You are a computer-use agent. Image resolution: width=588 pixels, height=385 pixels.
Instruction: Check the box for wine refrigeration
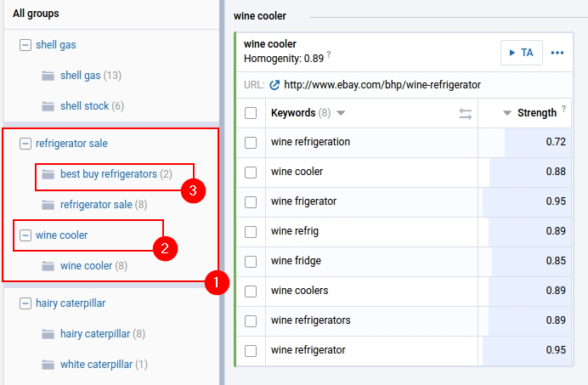(x=251, y=142)
